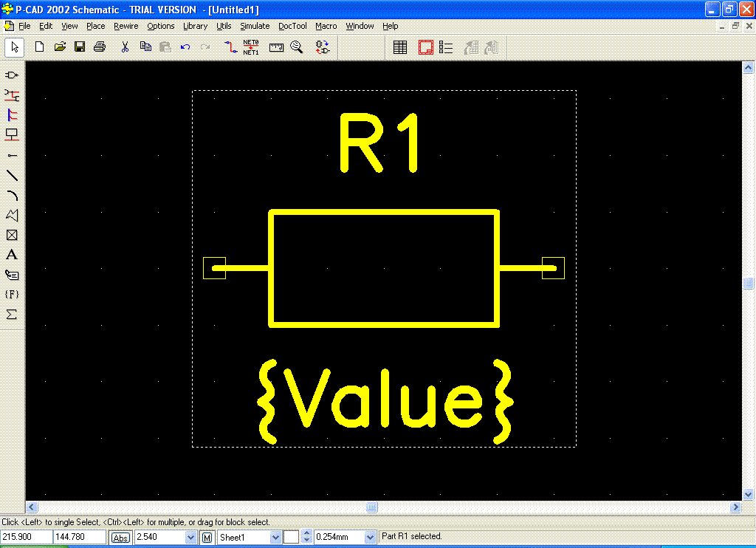756x548 pixels.
Task: Click the Rename Net toolbar icon
Action: pos(251,47)
